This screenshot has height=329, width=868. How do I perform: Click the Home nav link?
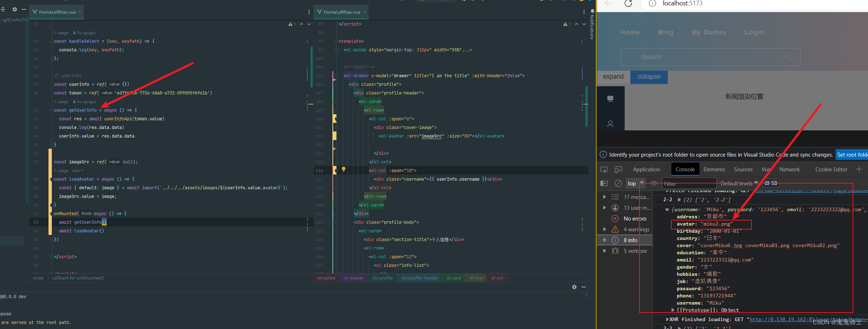(630, 32)
